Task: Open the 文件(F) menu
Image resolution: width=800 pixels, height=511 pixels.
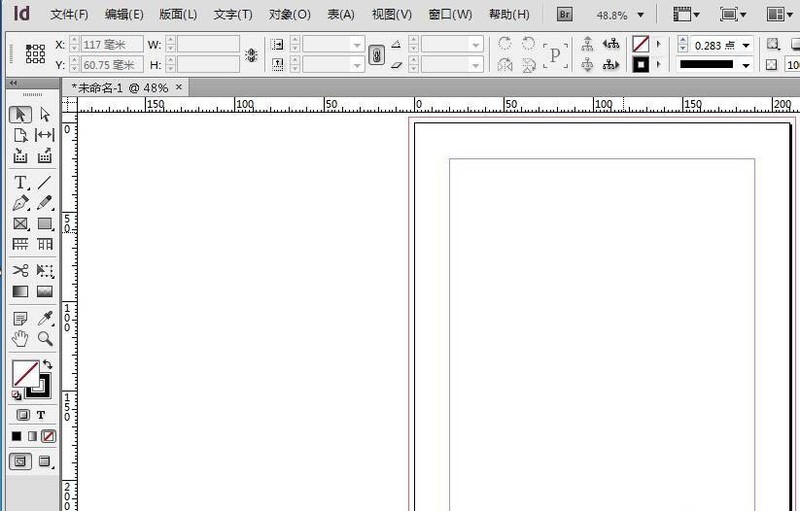Action: [69, 15]
